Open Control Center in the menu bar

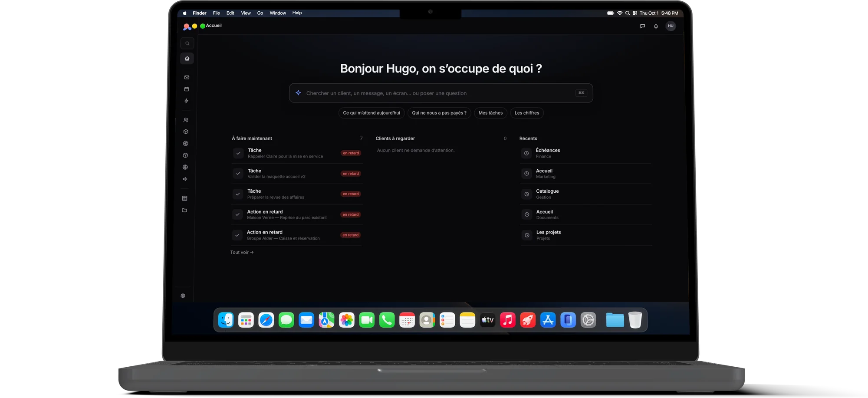tap(635, 13)
